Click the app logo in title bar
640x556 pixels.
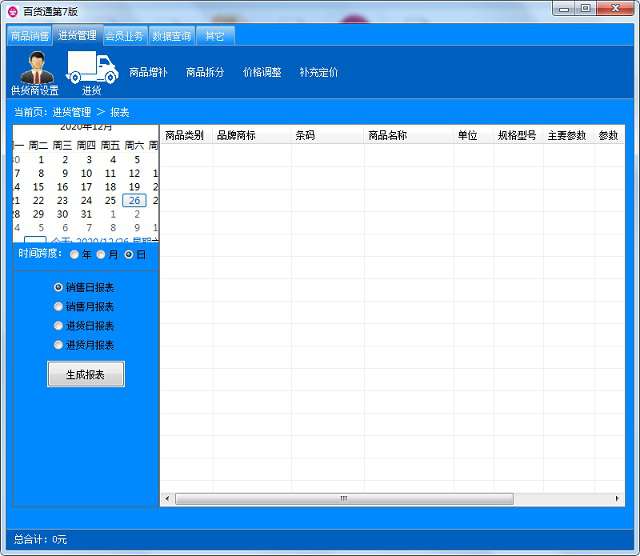pos(12,11)
